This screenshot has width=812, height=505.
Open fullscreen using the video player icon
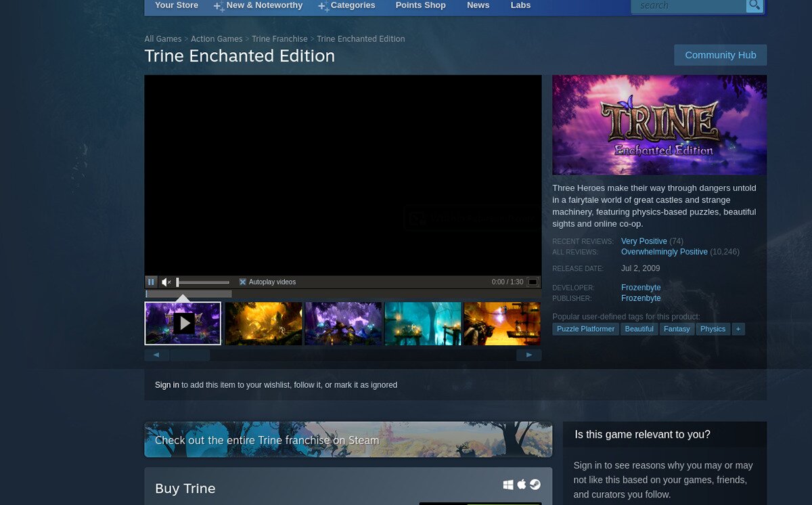pos(533,282)
